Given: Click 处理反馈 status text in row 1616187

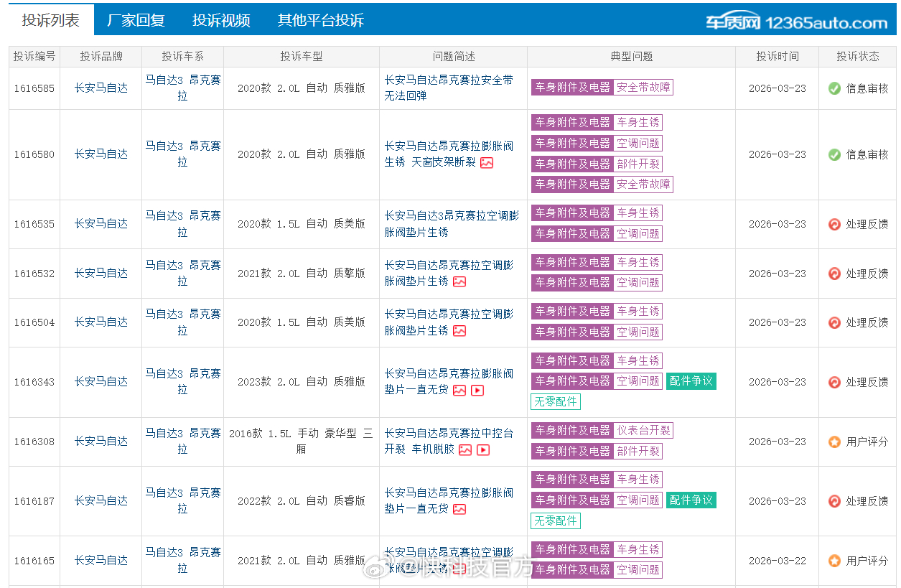Looking at the screenshot, I should 867,501.
